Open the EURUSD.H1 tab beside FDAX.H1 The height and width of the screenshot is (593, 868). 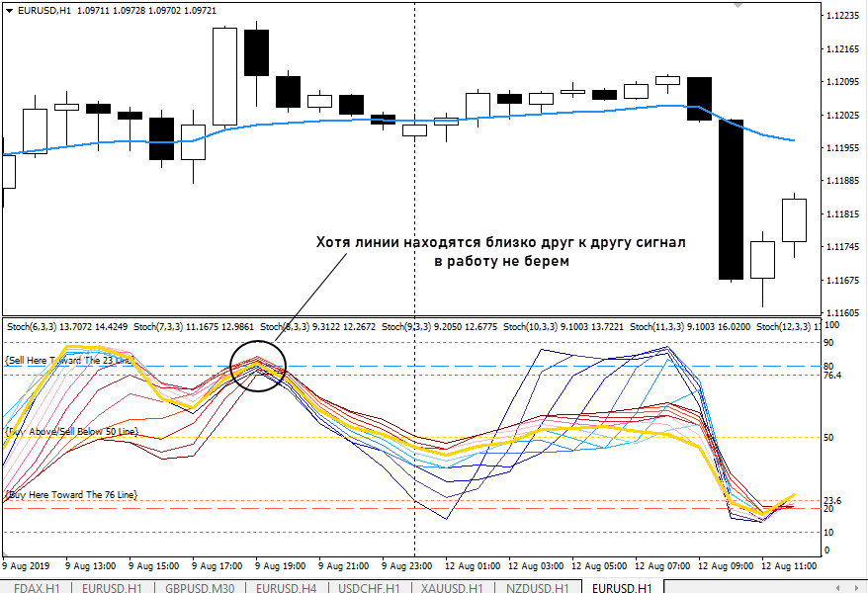tap(112, 586)
